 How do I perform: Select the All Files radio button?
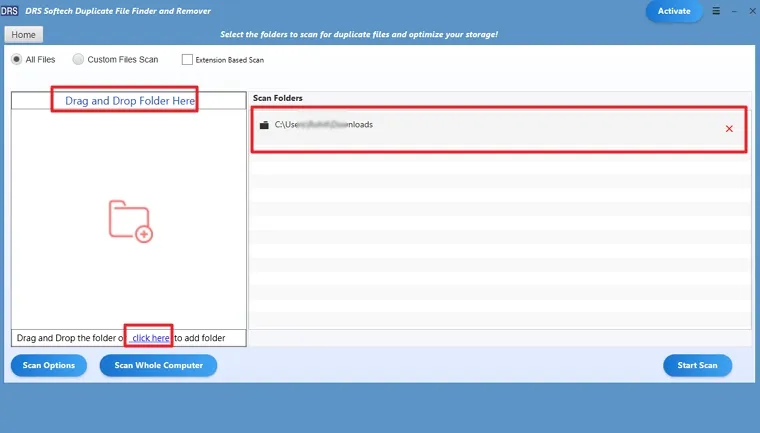(16, 59)
